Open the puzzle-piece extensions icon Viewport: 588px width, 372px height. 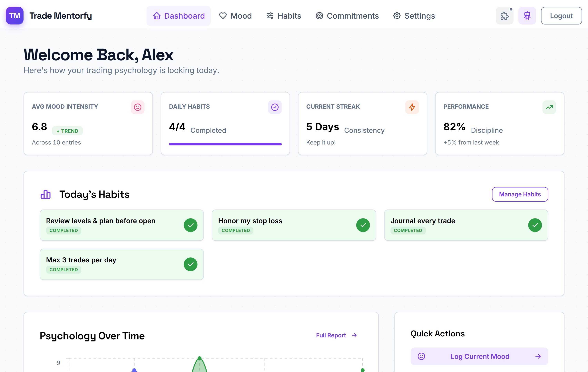[x=505, y=16]
